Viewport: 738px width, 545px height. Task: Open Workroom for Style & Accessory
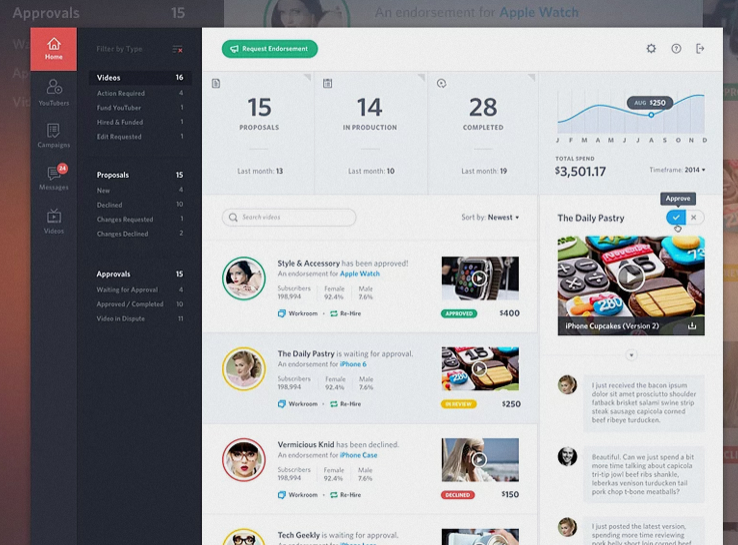click(297, 313)
